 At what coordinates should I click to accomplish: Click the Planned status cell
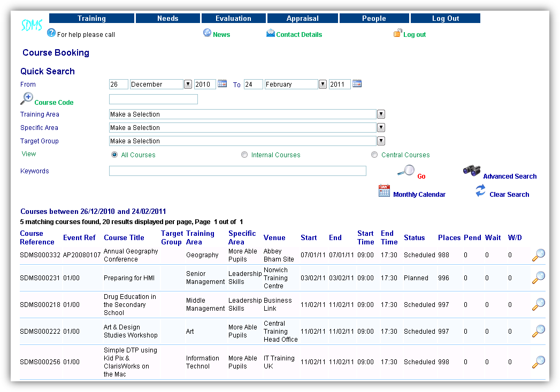[416, 278]
